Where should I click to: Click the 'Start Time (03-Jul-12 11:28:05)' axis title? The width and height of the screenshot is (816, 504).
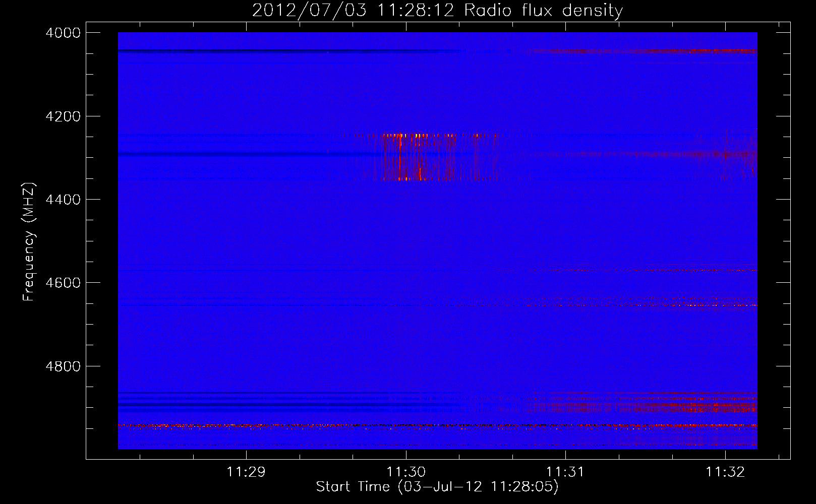point(437,487)
